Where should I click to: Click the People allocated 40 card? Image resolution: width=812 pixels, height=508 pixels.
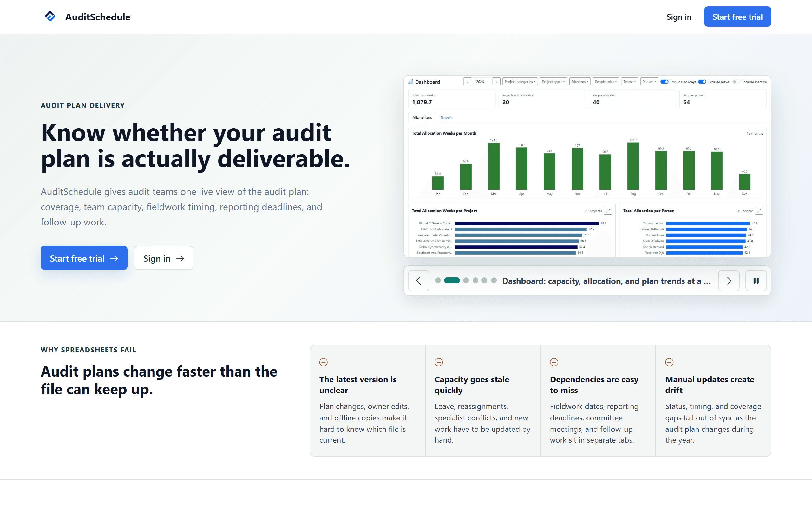(632, 99)
